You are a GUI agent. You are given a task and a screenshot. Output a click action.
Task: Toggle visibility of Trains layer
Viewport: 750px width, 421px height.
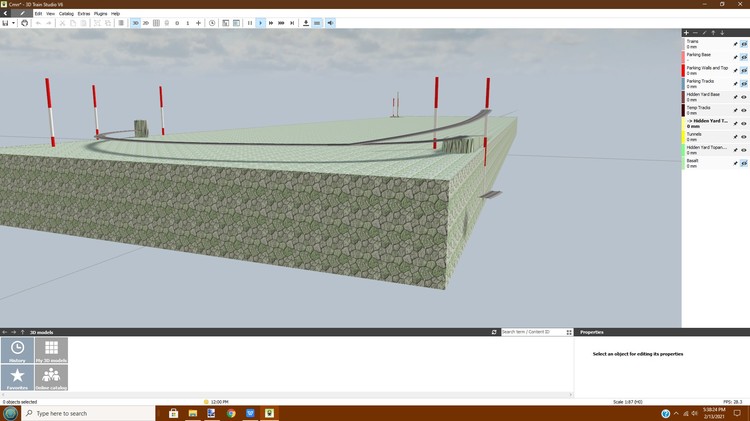click(744, 44)
